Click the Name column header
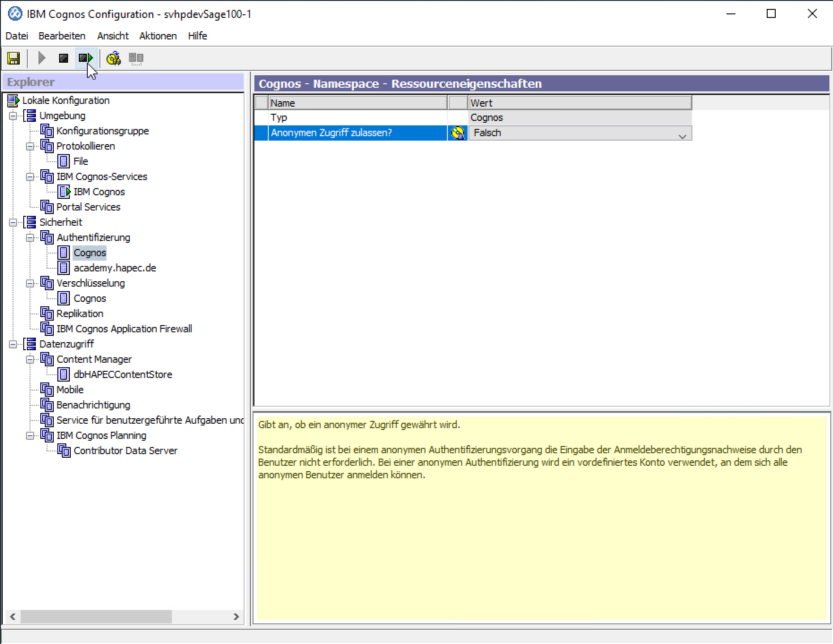 [357, 103]
